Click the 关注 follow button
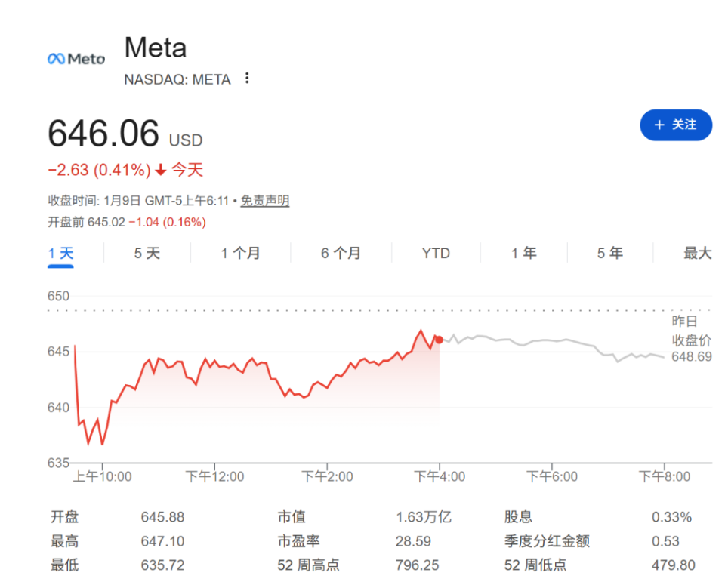 click(676, 125)
